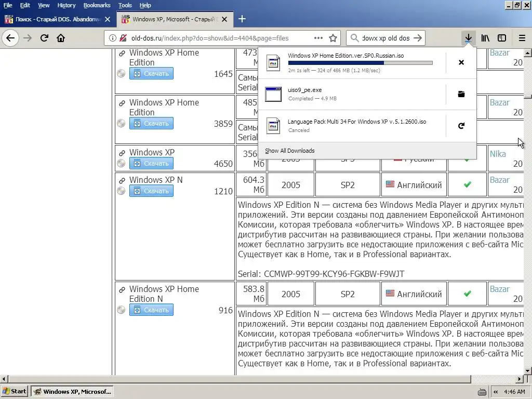The width and height of the screenshot is (532, 399).
Task: Click the horizontal scrollbar right arrow
Action: pyautogui.click(x=520, y=379)
